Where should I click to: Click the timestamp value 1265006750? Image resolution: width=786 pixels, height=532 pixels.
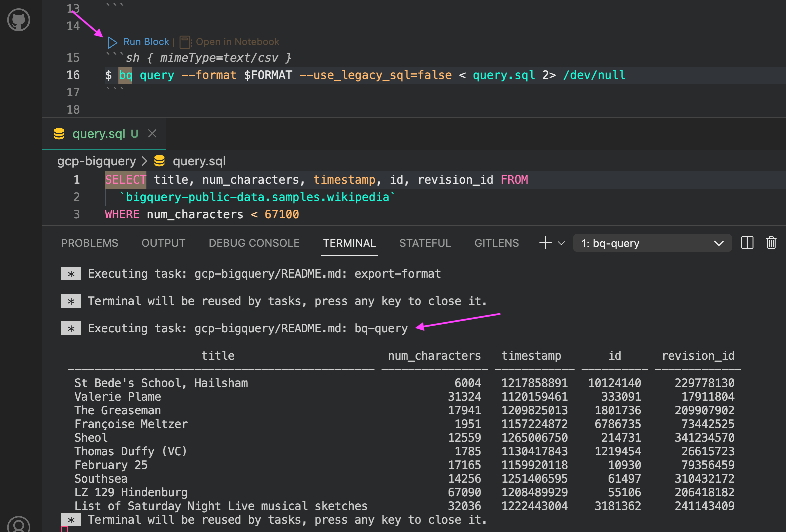click(x=534, y=438)
